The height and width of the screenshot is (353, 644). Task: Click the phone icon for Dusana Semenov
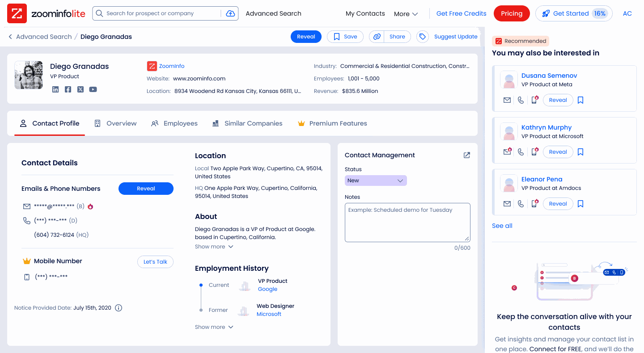click(x=521, y=100)
